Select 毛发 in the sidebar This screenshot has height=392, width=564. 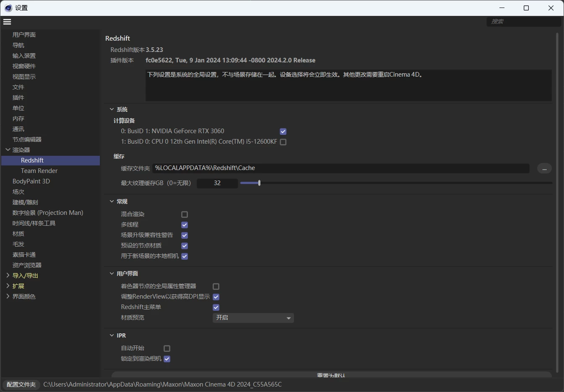pyautogui.click(x=18, y=244)
